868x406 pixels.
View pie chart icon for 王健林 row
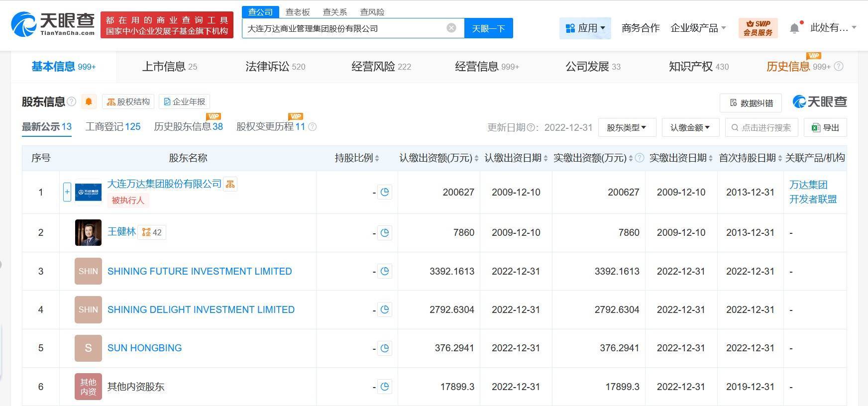[385, 232]
